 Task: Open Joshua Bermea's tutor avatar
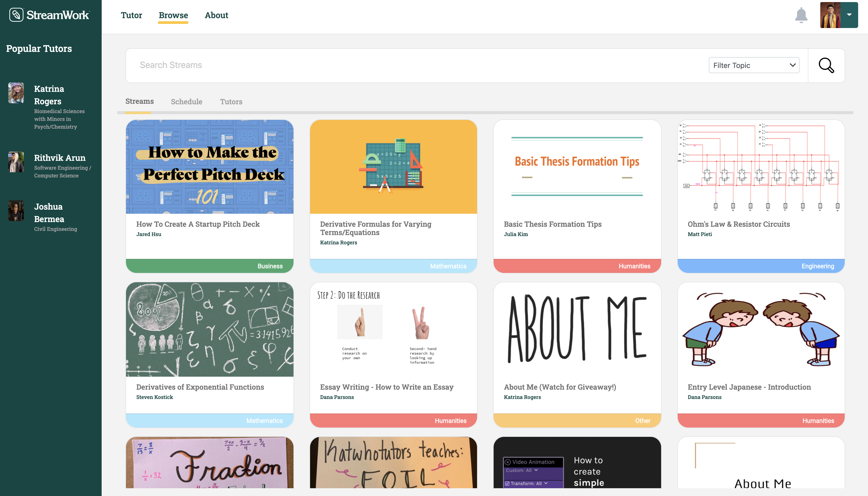point(16,211)
